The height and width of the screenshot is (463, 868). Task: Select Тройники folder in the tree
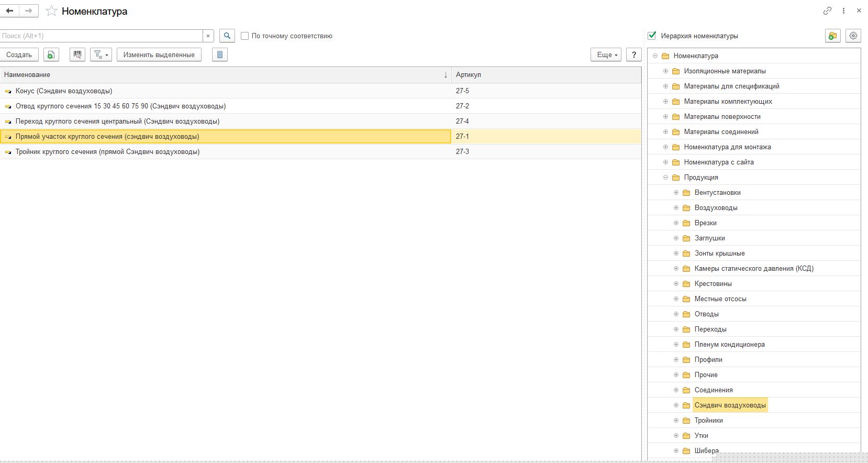coord(708,420)
